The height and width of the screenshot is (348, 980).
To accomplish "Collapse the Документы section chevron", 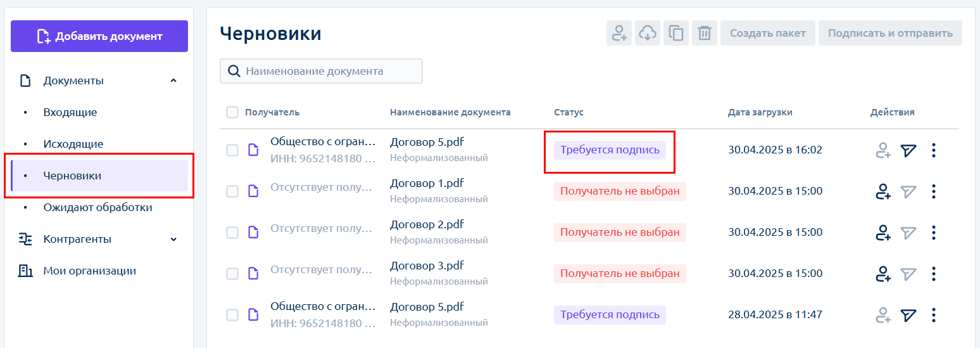I will point(173,81).
